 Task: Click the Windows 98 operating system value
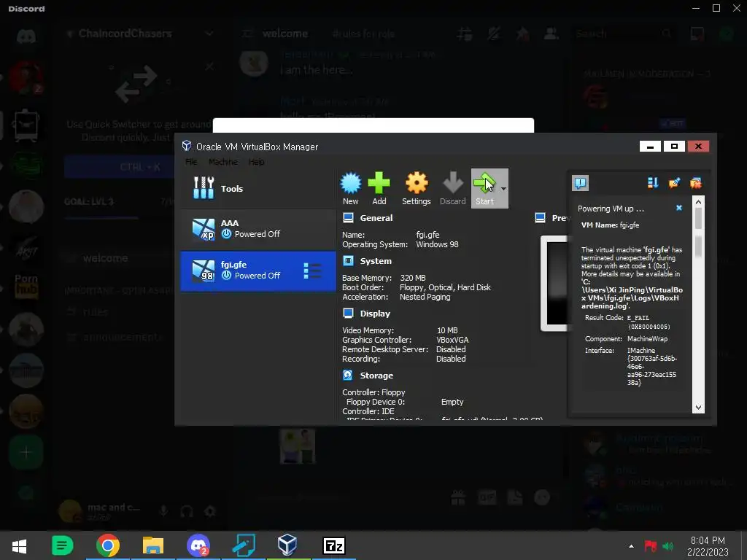click(x=437, y=244)
